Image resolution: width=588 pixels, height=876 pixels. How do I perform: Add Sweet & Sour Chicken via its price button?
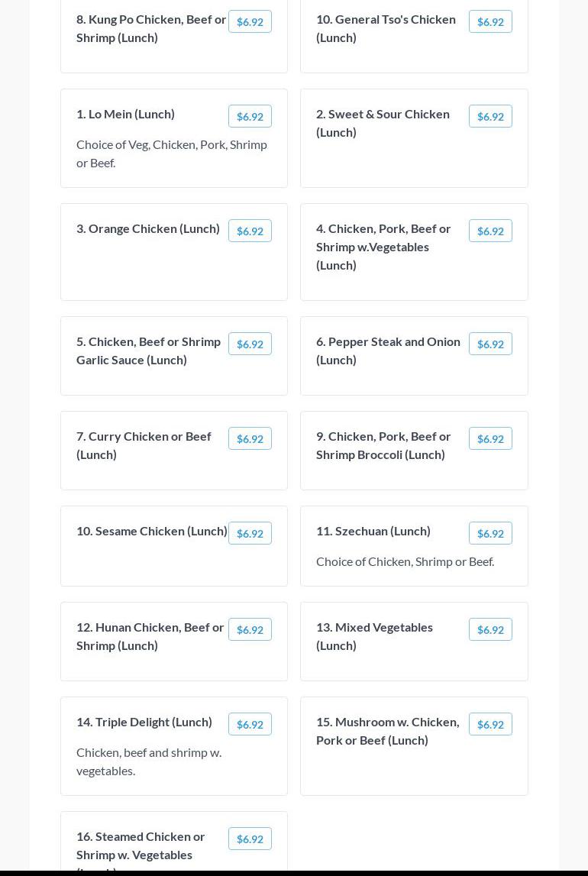(490, 116)
